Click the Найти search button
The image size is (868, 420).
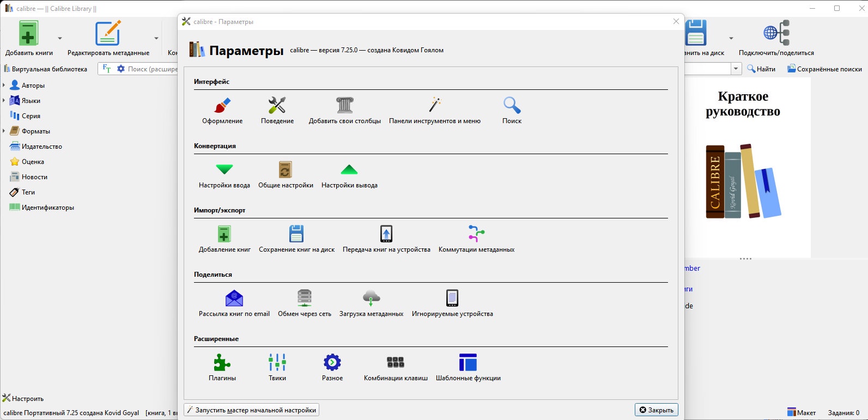point(761,69)
